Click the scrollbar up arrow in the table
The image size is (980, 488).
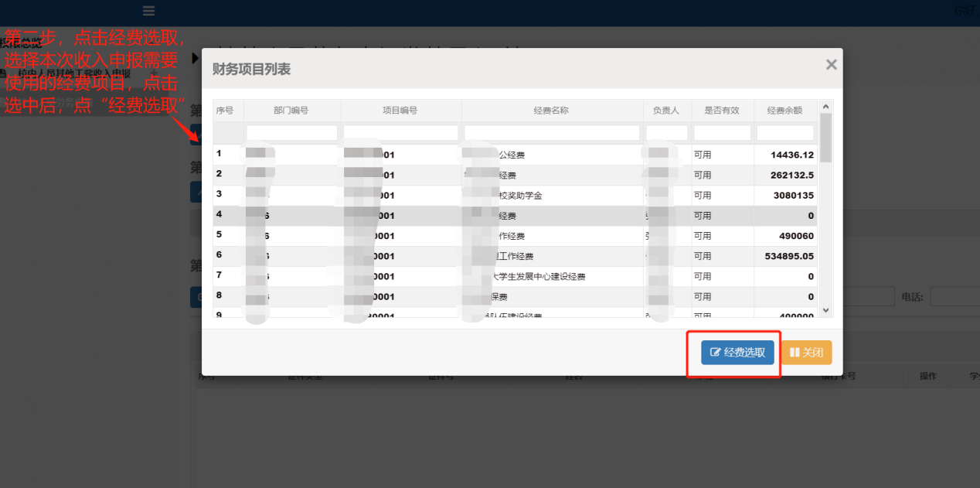(x=825, y=107)
